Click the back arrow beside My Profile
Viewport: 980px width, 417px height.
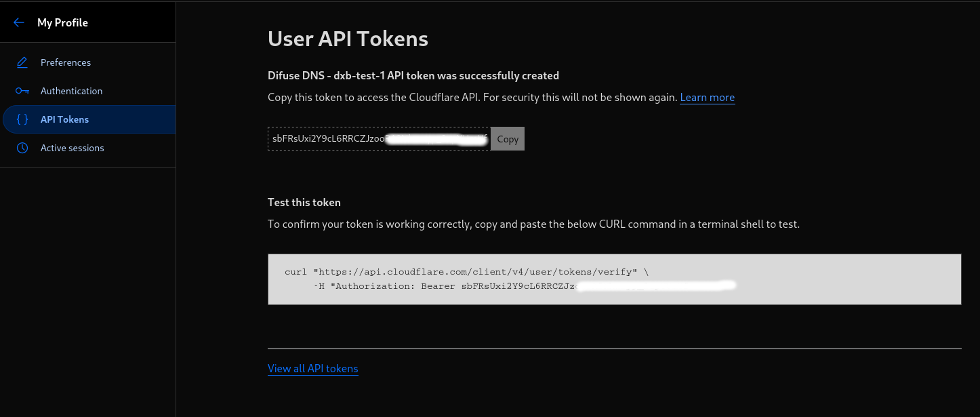[x=19, y=22]
